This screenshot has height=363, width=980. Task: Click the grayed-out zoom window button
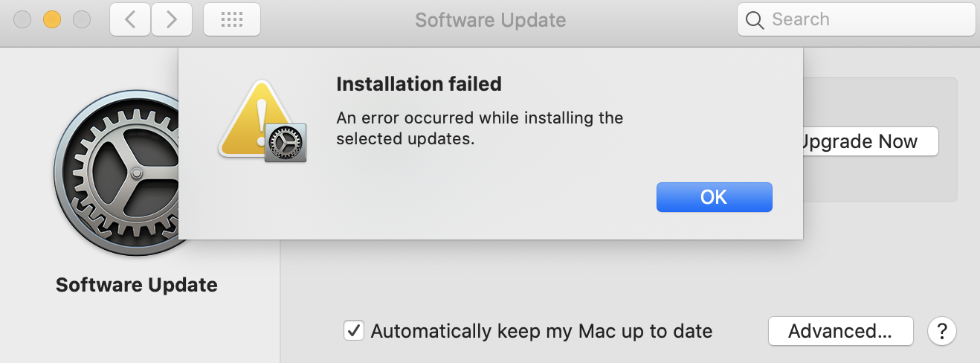(81, 20)
